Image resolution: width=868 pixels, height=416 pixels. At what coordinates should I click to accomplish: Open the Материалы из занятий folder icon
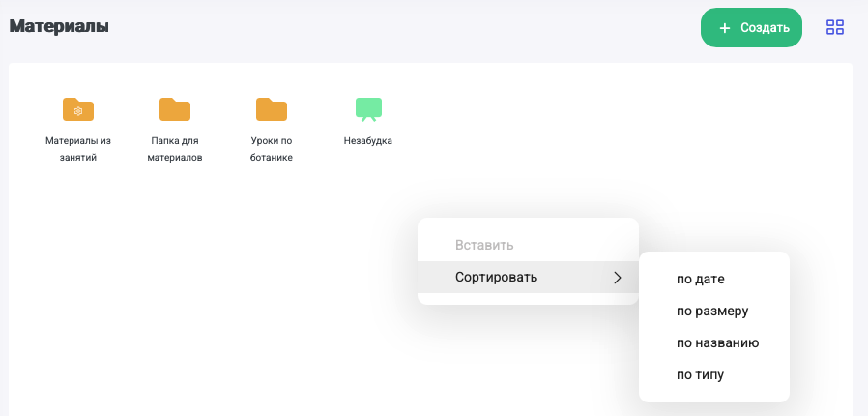(x=78, y=109)
